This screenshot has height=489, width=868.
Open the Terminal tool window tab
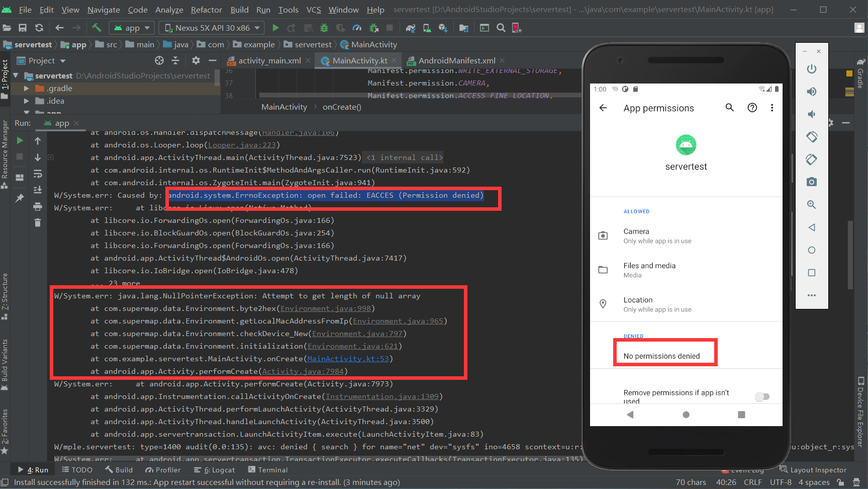268,470
